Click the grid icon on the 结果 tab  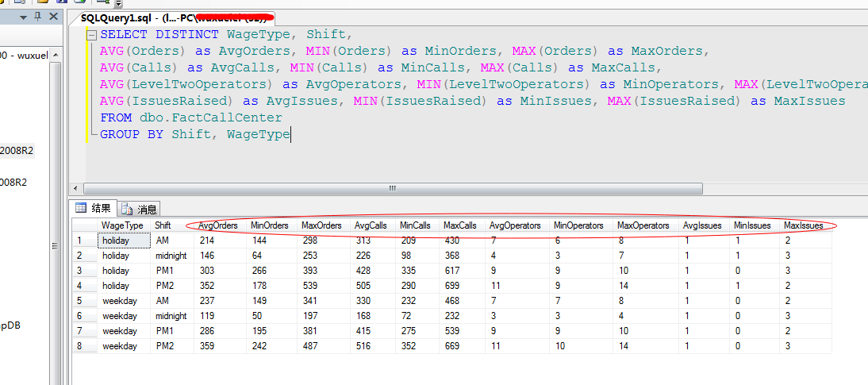tap(81, 208)
